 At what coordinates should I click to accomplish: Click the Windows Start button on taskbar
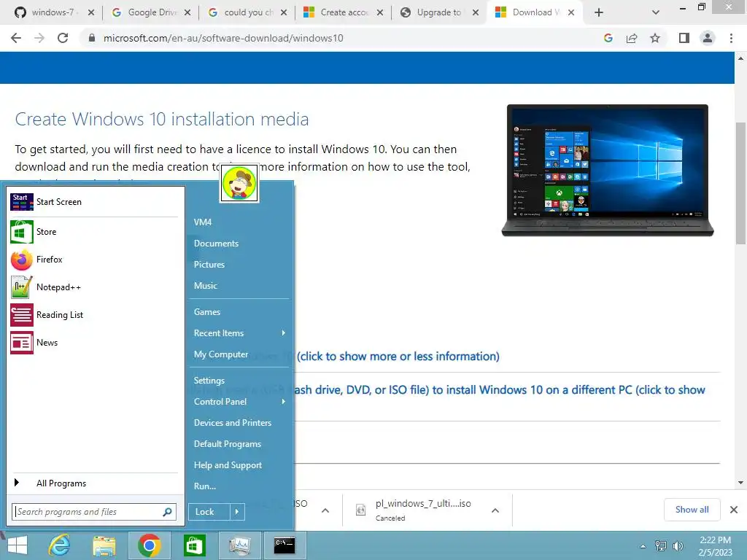pos(18,545)
